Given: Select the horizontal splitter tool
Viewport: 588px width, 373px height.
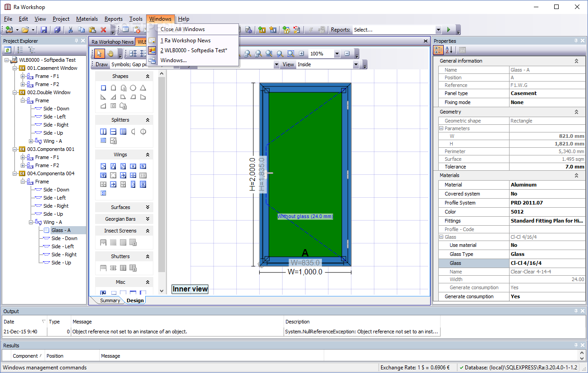Looking at the screenshot, I should pyautogui.click(x=113, y=132).
